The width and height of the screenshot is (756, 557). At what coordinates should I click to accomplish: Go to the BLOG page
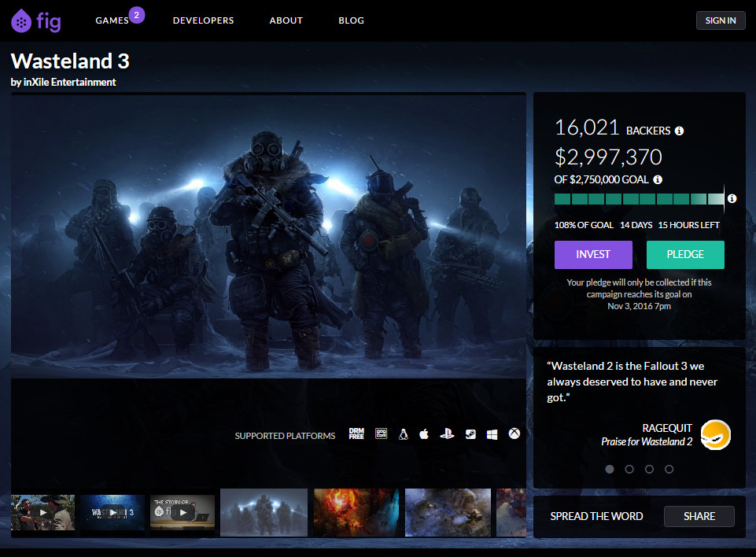[x=351, y=20]
